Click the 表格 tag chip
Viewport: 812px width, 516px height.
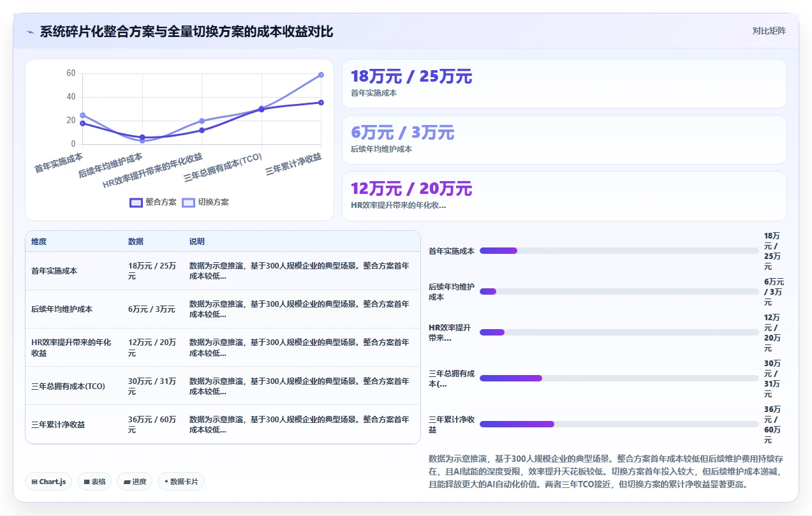(x=95, y=482)
